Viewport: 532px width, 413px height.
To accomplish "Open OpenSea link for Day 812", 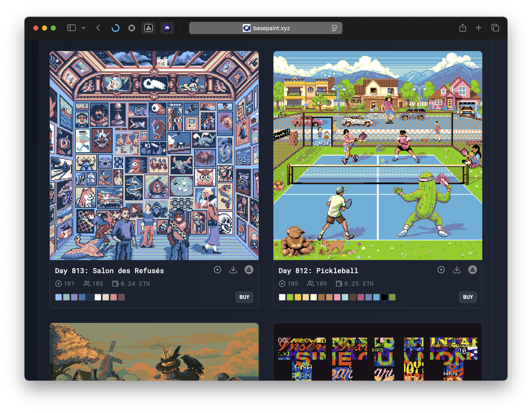I will click(473, 270).
